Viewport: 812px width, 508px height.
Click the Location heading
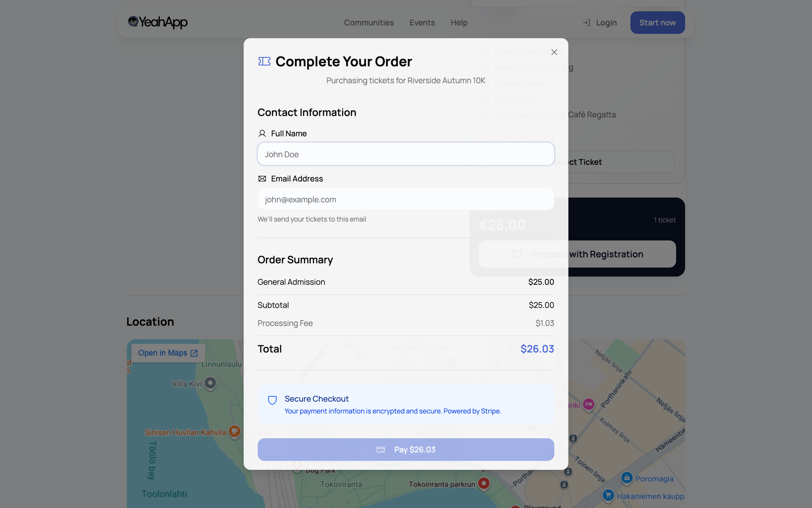(x=150, y=321)
